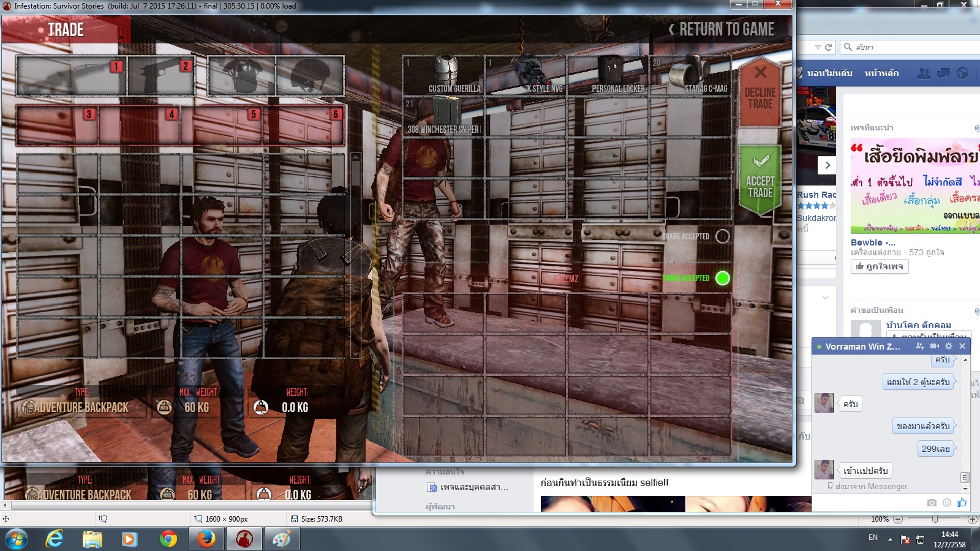Select the STANAG C-Mag item
980x551 pixels.
[690, 75]
